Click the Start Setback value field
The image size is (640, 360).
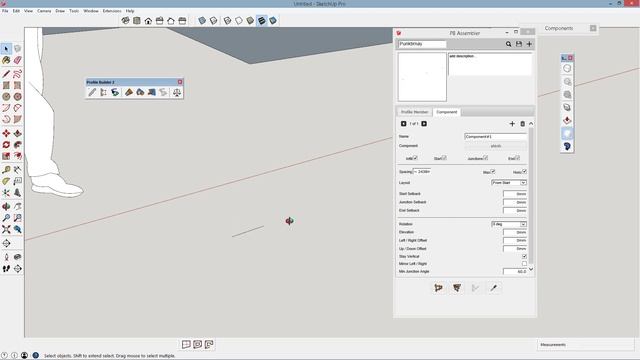coord(515,194)
